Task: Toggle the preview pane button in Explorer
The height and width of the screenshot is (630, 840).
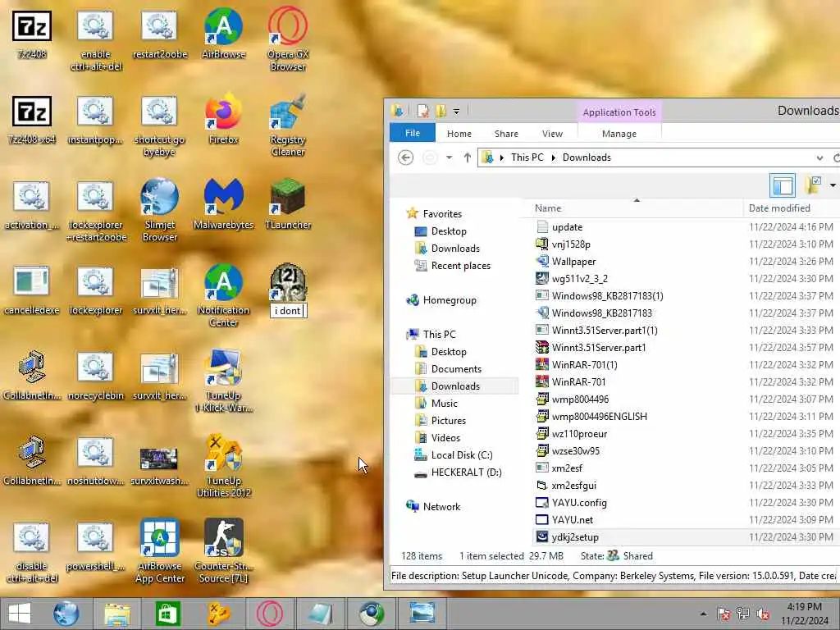Action: click(x=782, y=185)
